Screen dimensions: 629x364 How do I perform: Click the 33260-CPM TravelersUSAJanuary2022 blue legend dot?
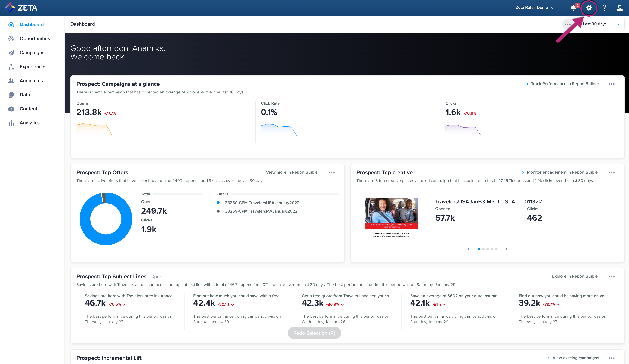click(x=218, y=203)
